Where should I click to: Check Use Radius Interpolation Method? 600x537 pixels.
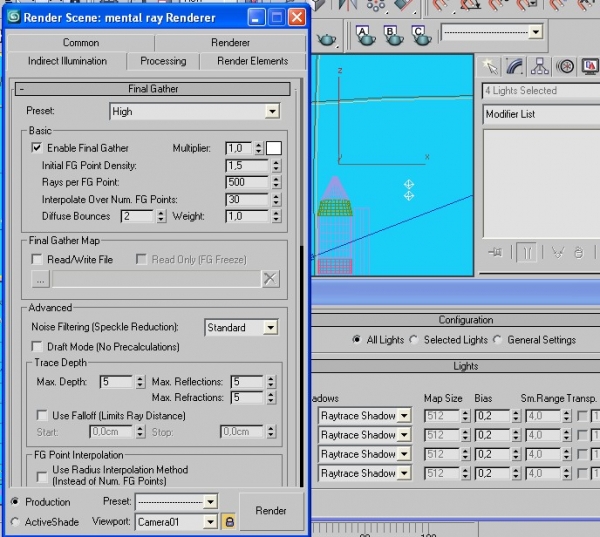tap(42, 477)
